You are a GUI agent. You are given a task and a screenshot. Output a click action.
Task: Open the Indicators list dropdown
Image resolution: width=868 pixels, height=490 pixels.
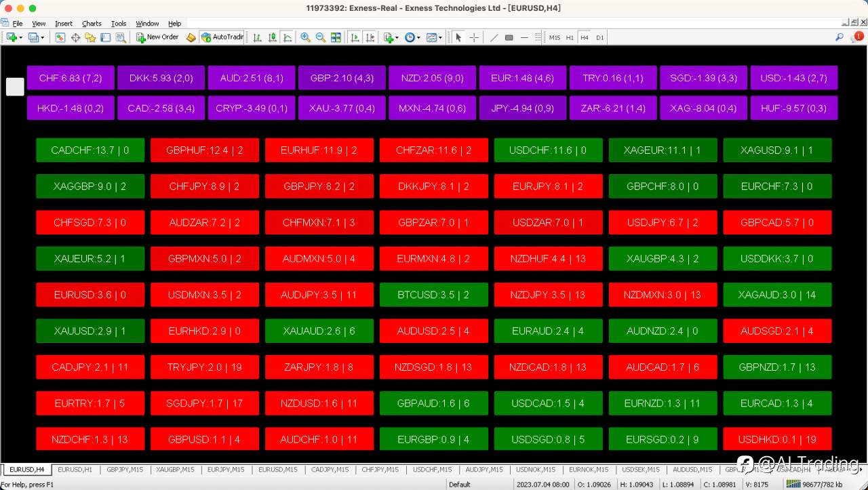391,37
